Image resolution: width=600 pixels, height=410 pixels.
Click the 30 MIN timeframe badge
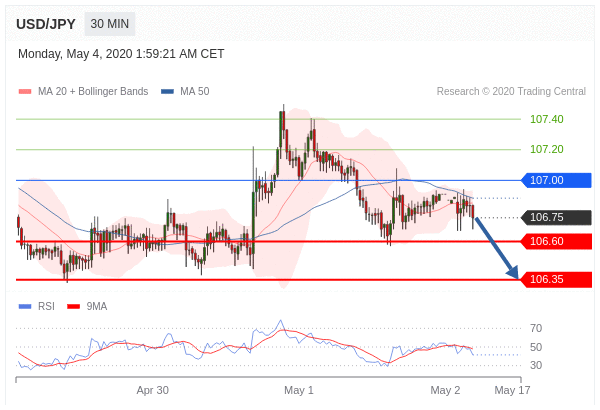(109, 24)
